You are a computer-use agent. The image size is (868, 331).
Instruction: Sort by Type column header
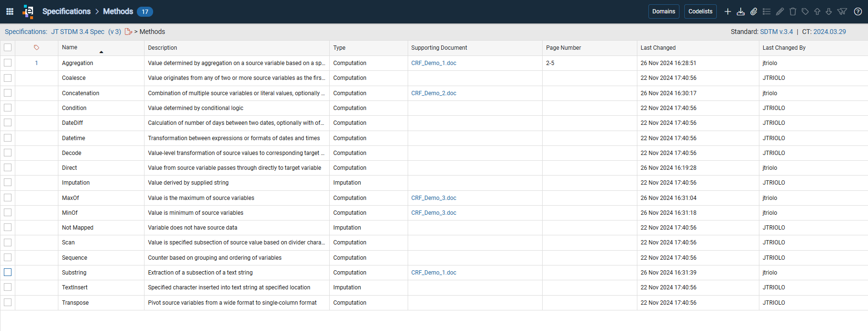[339, 48]
